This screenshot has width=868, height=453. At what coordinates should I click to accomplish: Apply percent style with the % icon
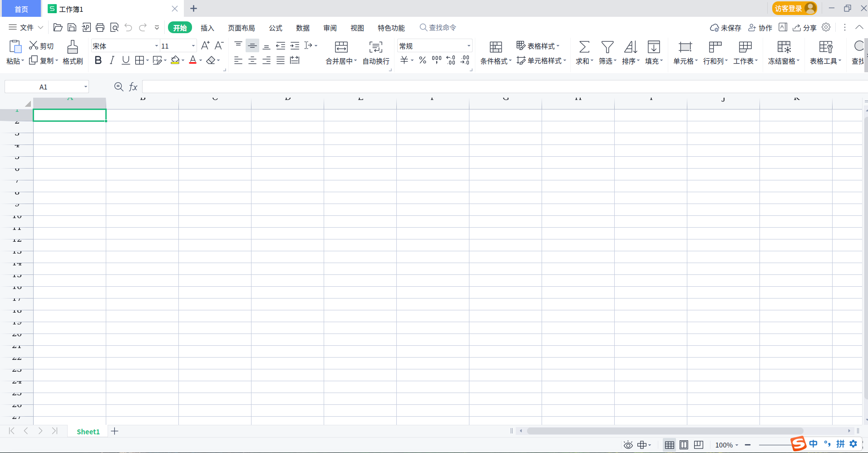(422, 60)
